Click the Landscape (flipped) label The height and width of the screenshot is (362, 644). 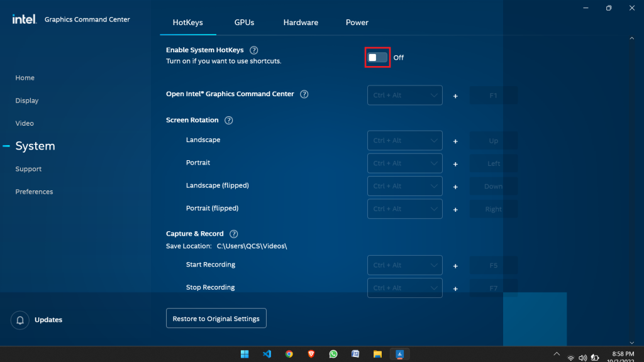coord(217,185)
